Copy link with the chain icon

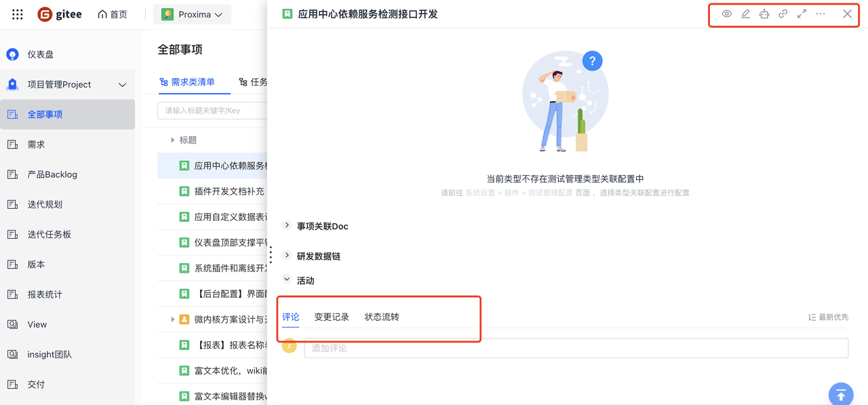point(783,14)
